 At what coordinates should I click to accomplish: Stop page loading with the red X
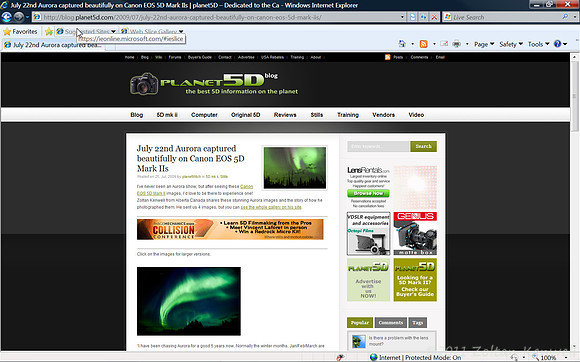(434, 17)
